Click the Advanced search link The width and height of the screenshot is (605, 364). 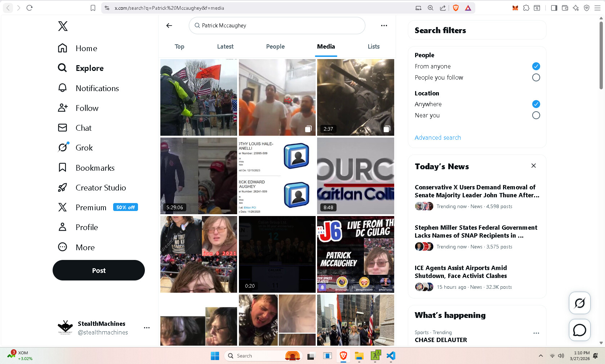coord(437,138)
